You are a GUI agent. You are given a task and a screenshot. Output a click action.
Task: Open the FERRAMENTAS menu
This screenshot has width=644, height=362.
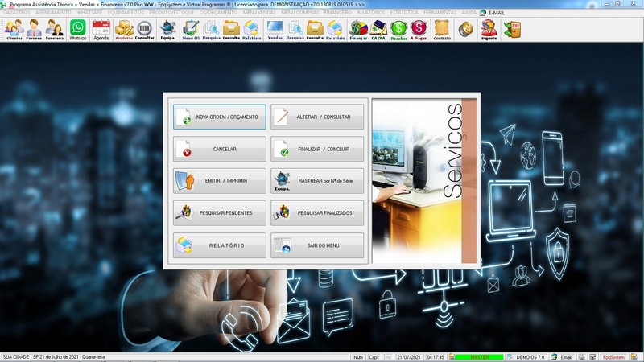point(440,13)
